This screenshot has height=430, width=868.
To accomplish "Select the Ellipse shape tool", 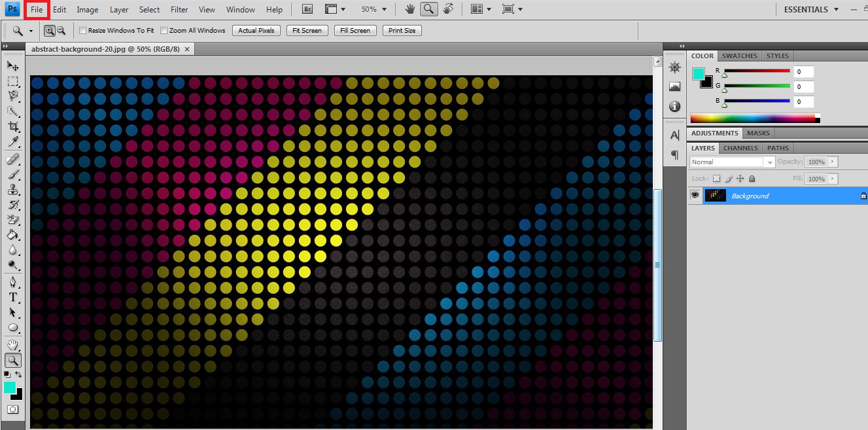I will [13, 327].
